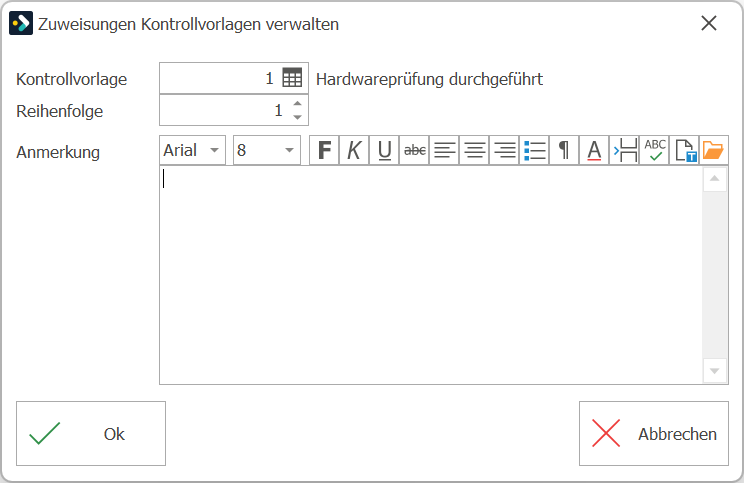This screenshot has width=744, height=483.
Task: Toggle underline formatting
Action: (x=384, y=150)
